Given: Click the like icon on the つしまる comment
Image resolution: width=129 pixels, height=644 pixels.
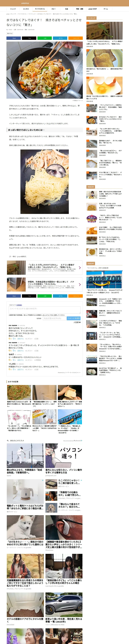Looking at the screenshot, I should (10, 369).
